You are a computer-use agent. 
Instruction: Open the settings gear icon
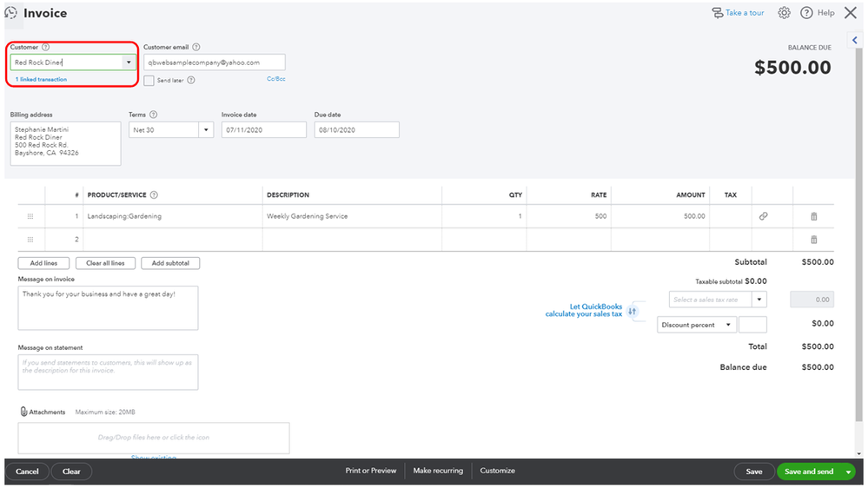784,13
